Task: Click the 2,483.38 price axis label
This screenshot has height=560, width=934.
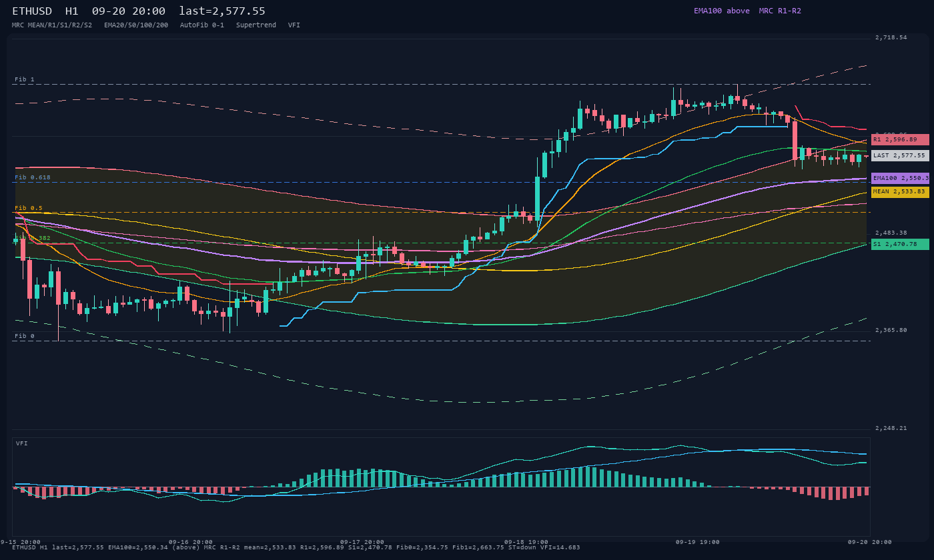Action: click(891, 233)
